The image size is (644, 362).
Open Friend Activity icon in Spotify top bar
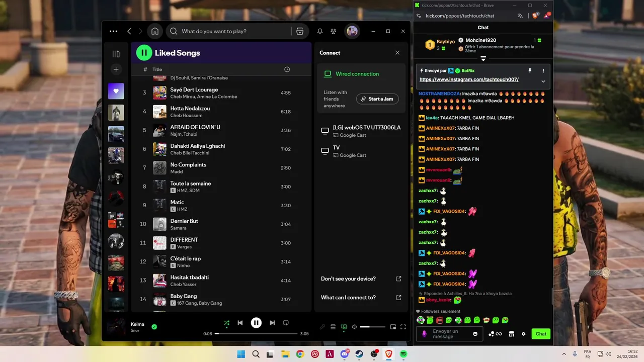(334, 31)
